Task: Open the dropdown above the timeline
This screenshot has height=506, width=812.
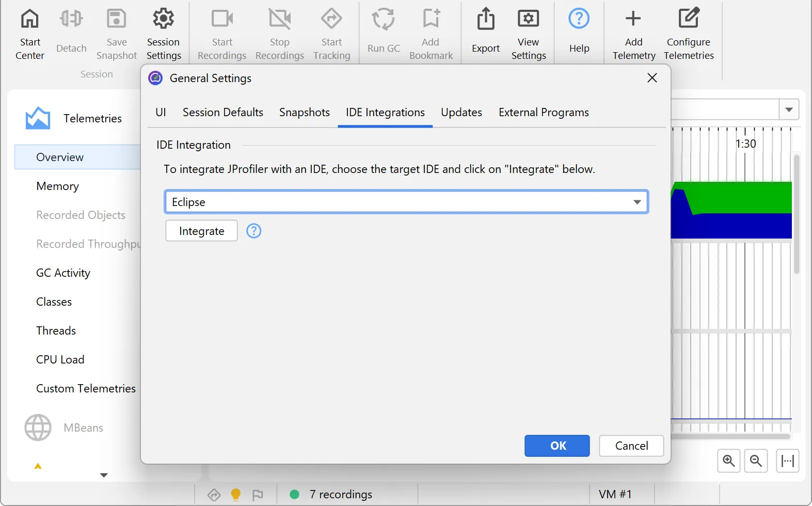Action: point(789,109)
